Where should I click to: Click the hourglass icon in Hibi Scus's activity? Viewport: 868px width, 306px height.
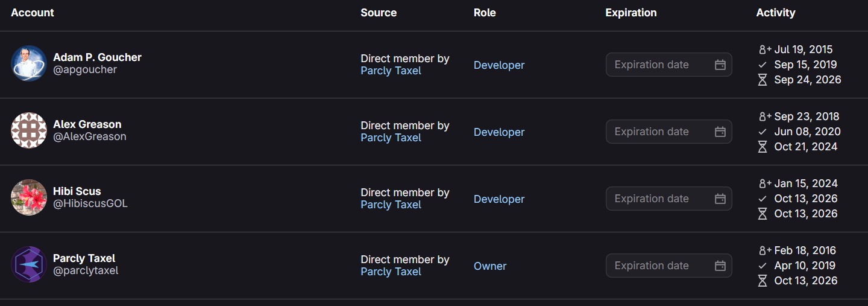pos(763,214)
